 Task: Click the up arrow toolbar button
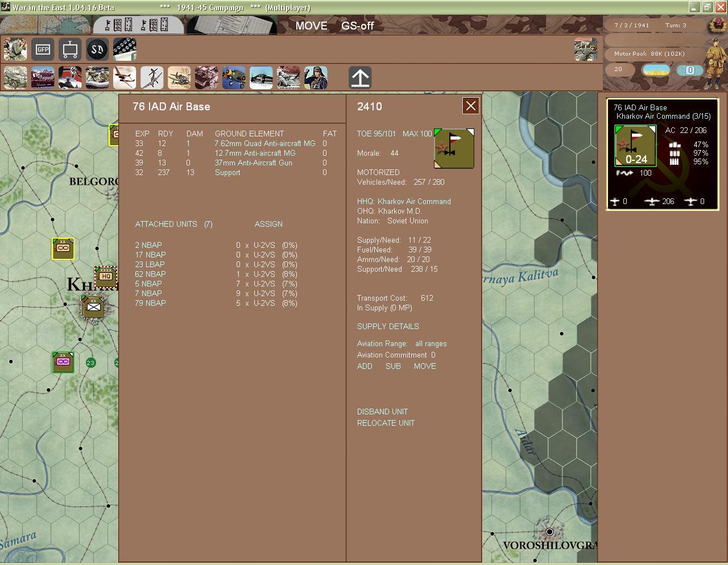360,78
